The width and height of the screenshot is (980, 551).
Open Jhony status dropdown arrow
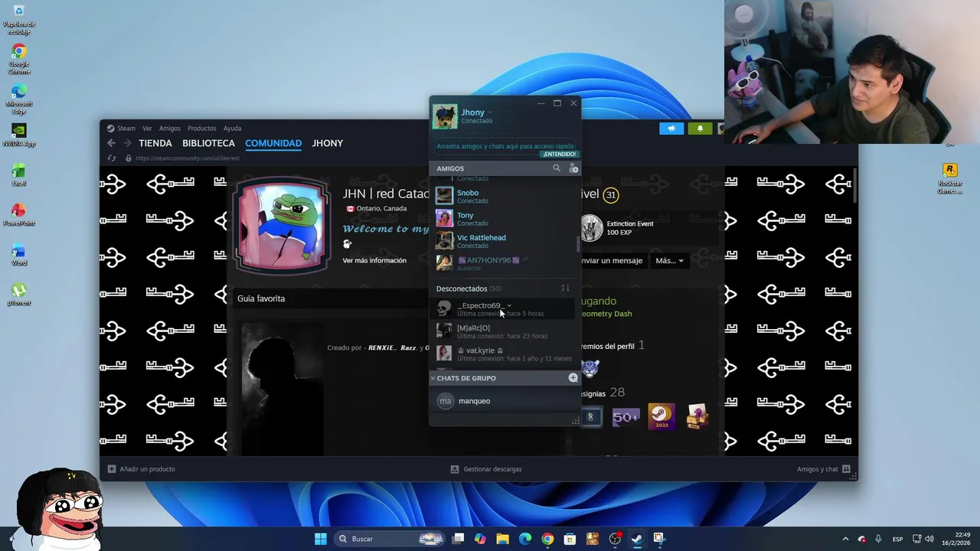point(490,113)
